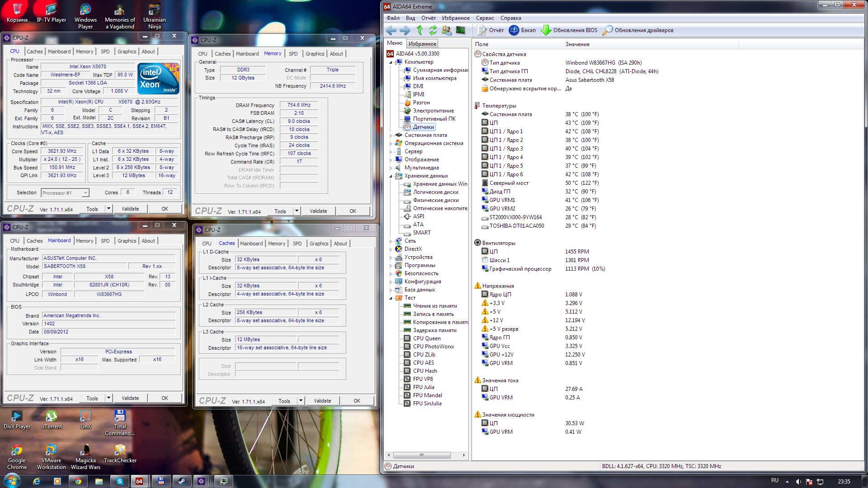
Task: Select CPU Queen benchmark in tree
Action: click(x=426, y=338)
